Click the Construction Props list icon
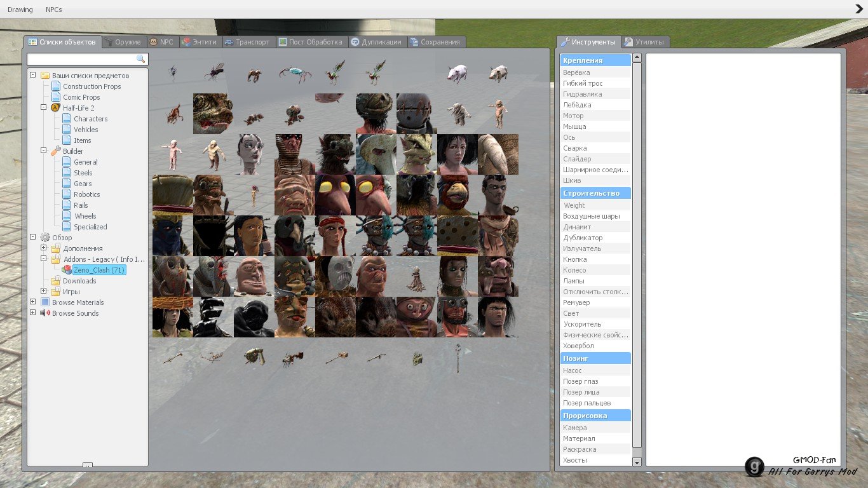Image resolution: width=868 pixels, height=488 pixels. coord(55,86)
